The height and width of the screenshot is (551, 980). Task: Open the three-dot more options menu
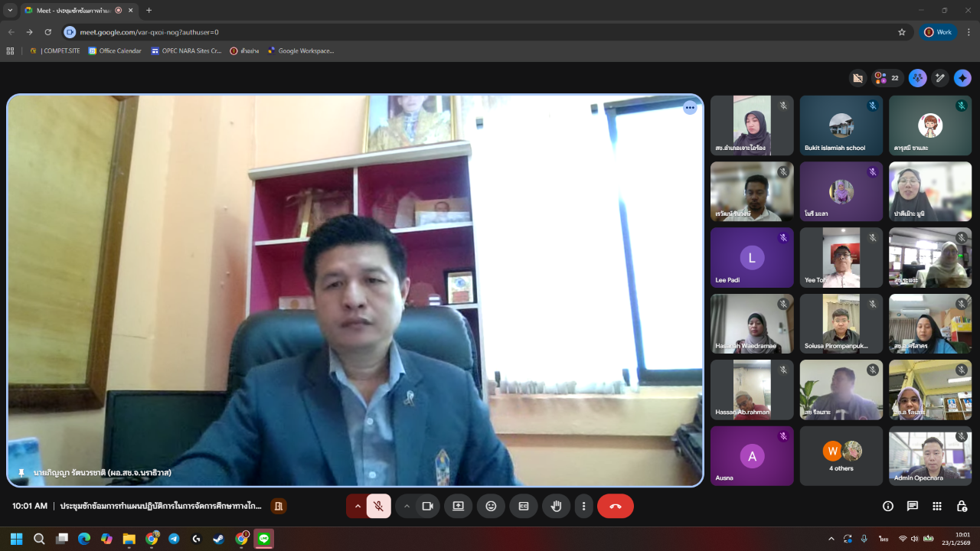coord(583,506)
